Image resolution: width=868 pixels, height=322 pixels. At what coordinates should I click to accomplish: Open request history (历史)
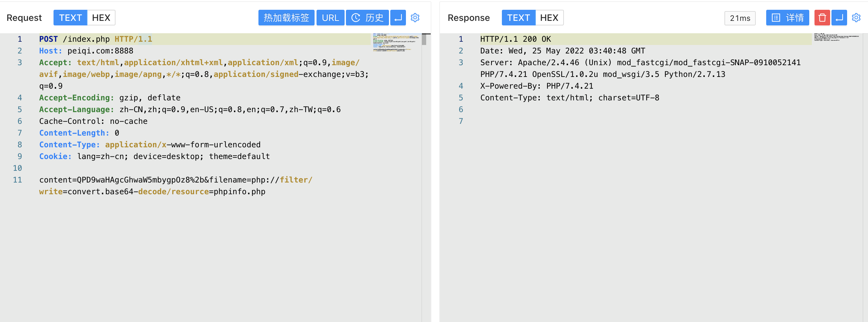(x=367, y=18)
